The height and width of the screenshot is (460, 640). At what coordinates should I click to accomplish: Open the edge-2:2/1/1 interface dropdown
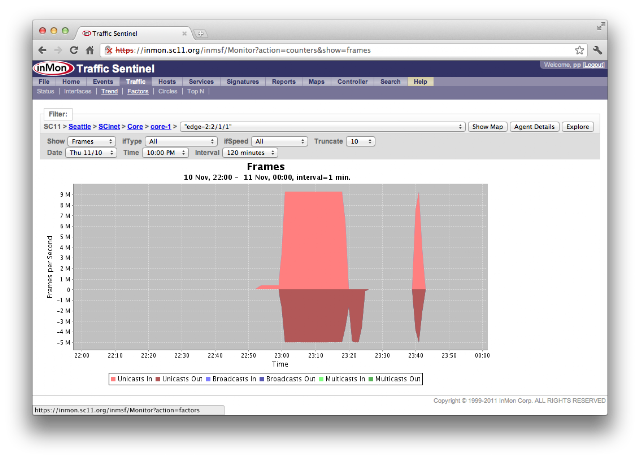point(323,127)
